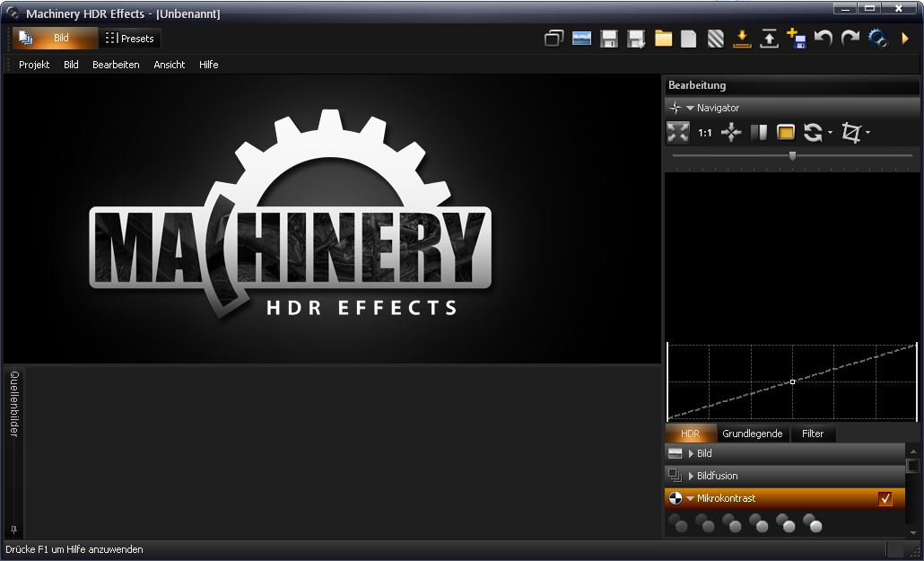Click the tone curve midpoint control point
The width and height of the screenshot is (924, 561).
(793, 381)
